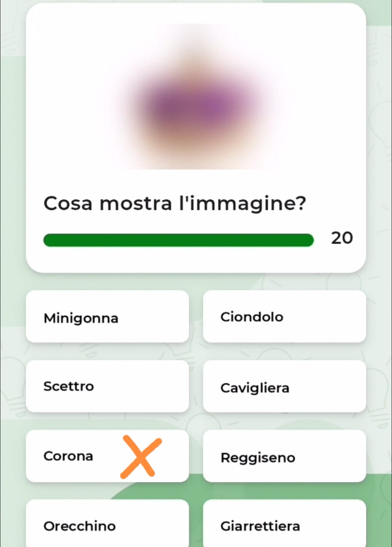Tap the letter G of Giarrettiera
This screenshot has height=547, width=392.
pos(225,526)
